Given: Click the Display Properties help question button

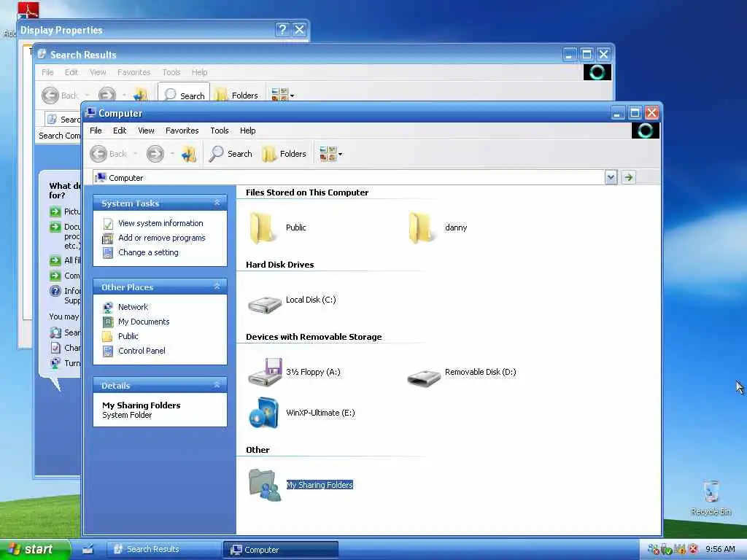Looking at the screenshot, I should [x=282, y=29].
